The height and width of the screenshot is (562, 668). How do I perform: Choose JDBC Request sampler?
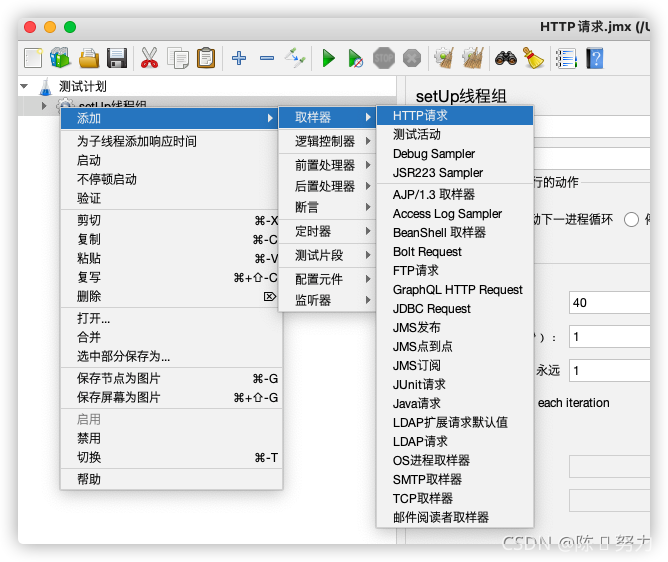coord(455,308)
